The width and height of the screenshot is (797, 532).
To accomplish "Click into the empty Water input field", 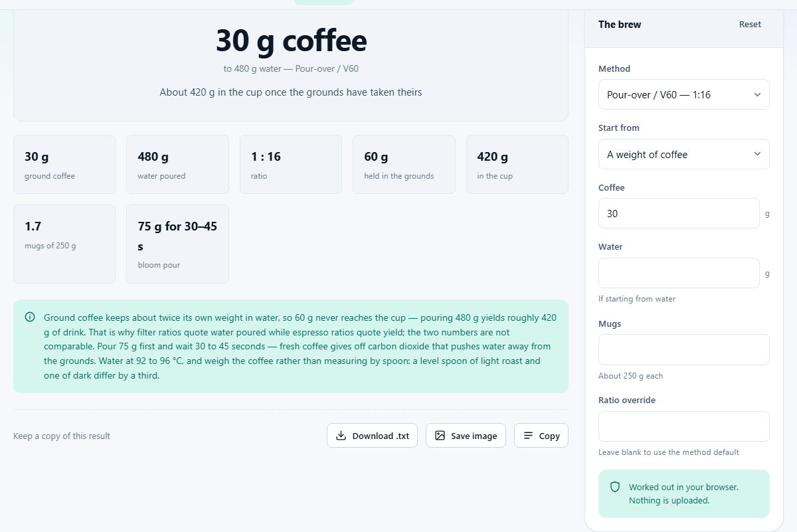I will [679, 273].
